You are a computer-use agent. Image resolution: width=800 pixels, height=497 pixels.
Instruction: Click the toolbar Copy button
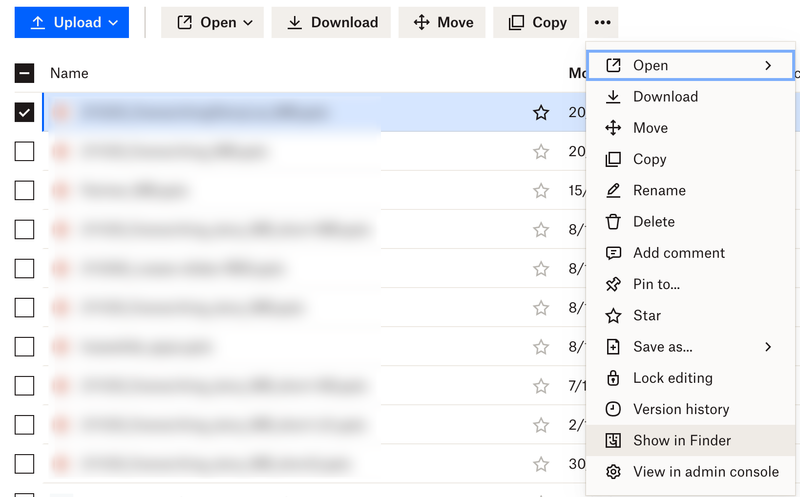(536, 22)
